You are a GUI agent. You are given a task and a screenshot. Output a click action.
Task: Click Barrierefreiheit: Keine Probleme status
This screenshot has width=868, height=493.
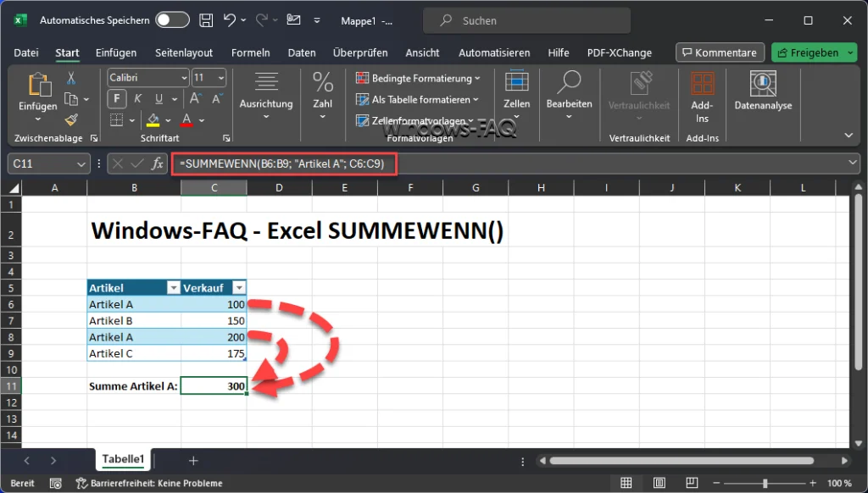click(149, 483)
